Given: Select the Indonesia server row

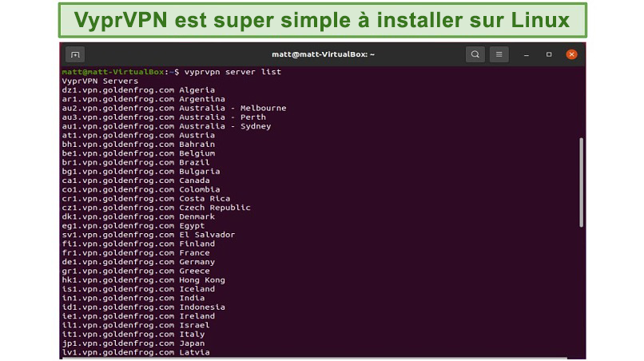Looking at the screenshot, I should tap(143, 307).
